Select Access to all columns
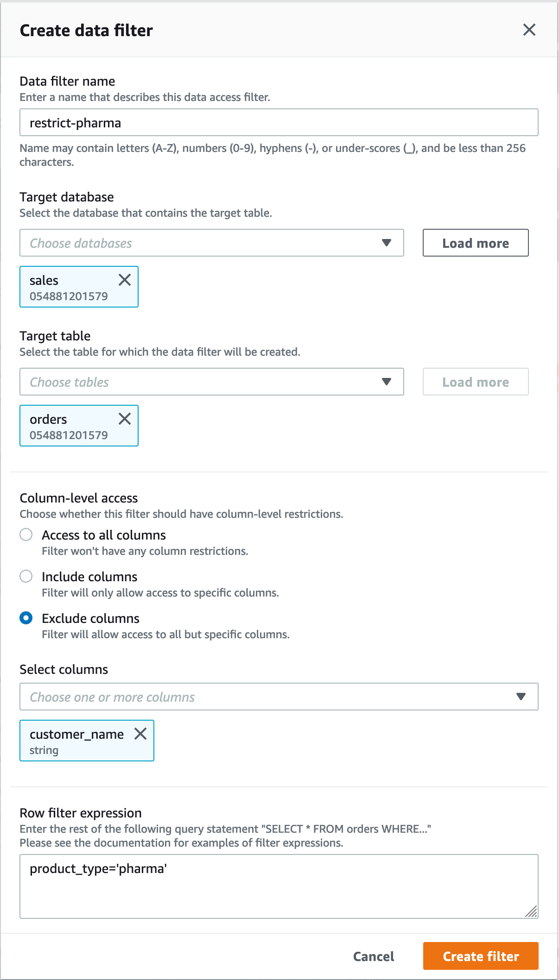 coord(25,535)
